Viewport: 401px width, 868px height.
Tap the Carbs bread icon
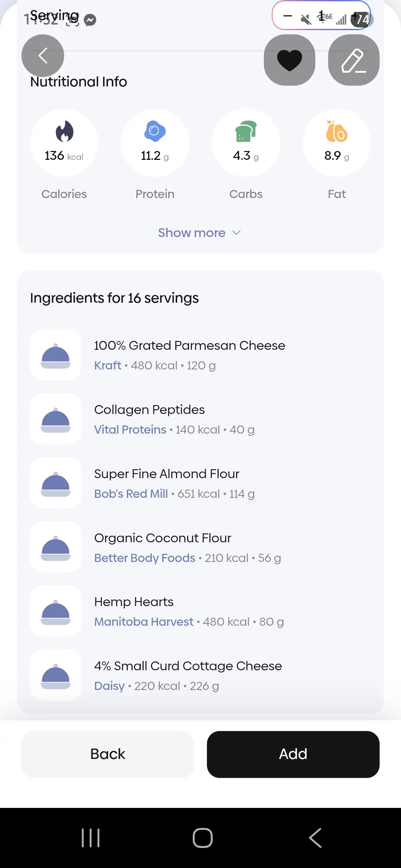pyautogui.click(x=246, y=131)
